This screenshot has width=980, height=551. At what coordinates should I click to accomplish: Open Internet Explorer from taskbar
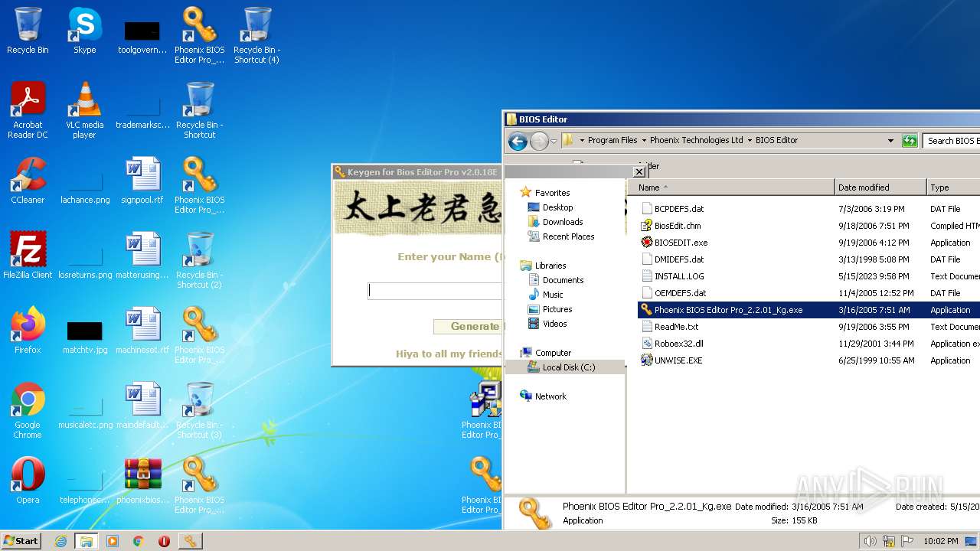(60, 541)
